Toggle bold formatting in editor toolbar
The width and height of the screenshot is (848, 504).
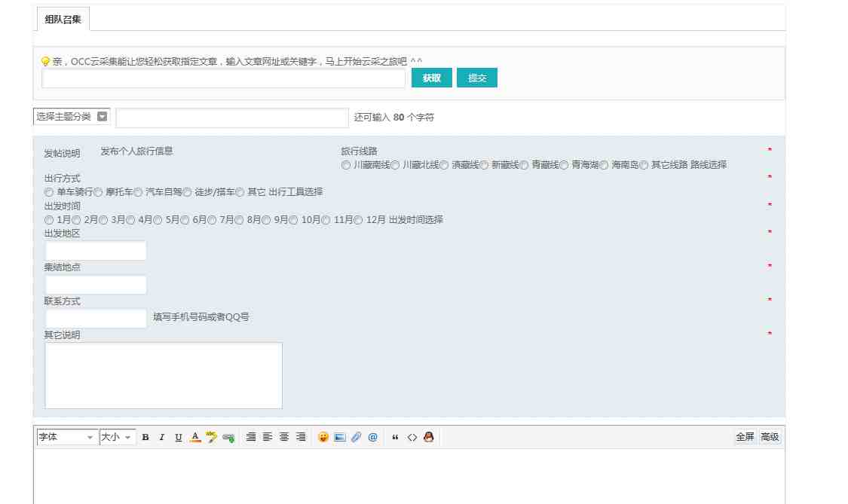tap(145, 437)
